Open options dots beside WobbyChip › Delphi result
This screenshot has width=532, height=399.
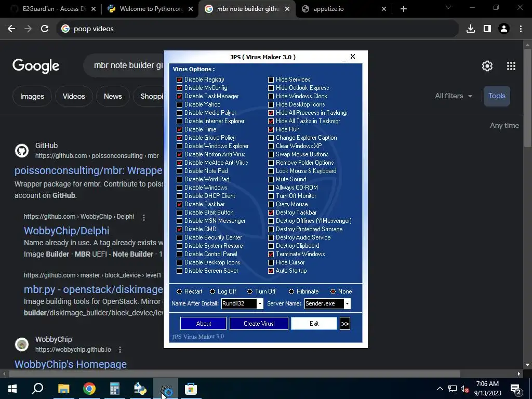[144, 218]
